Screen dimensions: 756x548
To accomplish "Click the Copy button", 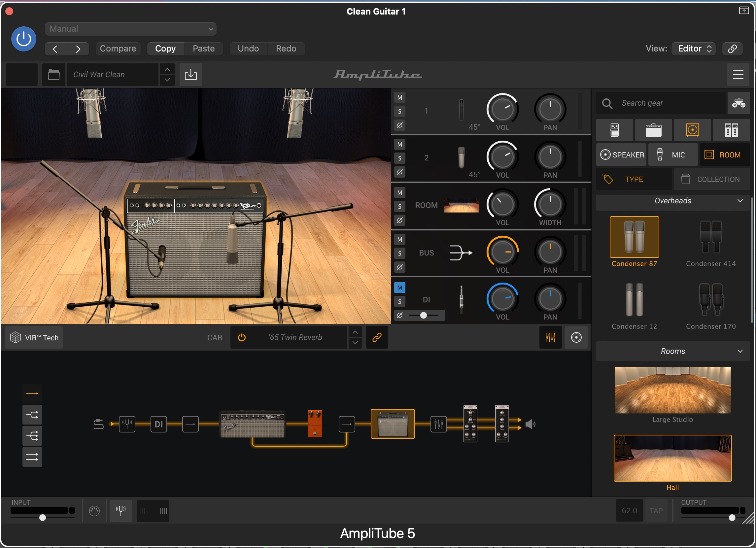I will [x=165, y=49].
